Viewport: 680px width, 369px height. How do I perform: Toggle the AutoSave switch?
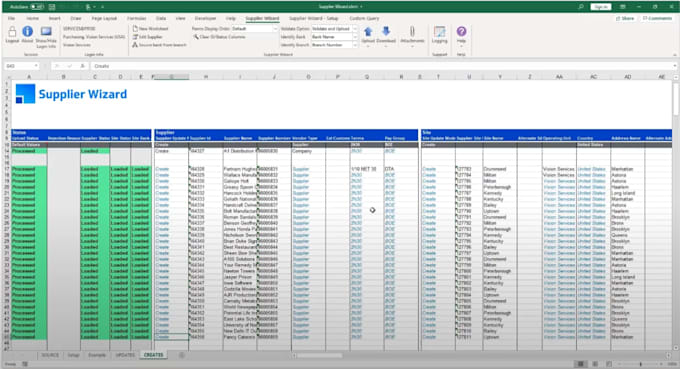click(37, 7)
